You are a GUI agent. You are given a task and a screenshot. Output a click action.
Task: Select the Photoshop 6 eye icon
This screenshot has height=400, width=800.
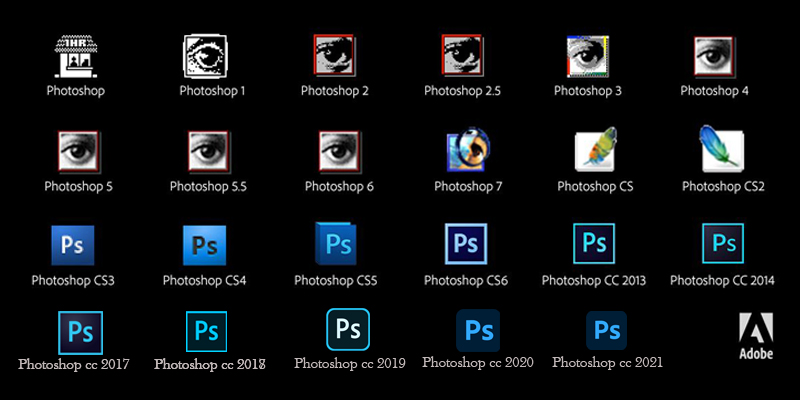pyautogui.click(x=340, y=152)
